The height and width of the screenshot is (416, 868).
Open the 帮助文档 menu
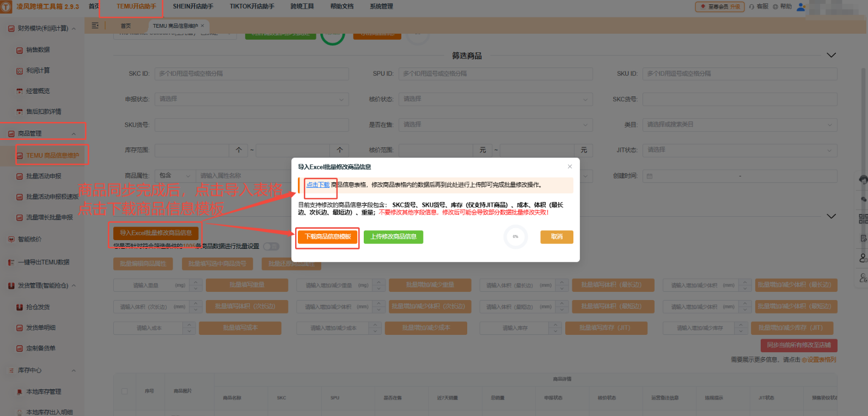(342, 7)
